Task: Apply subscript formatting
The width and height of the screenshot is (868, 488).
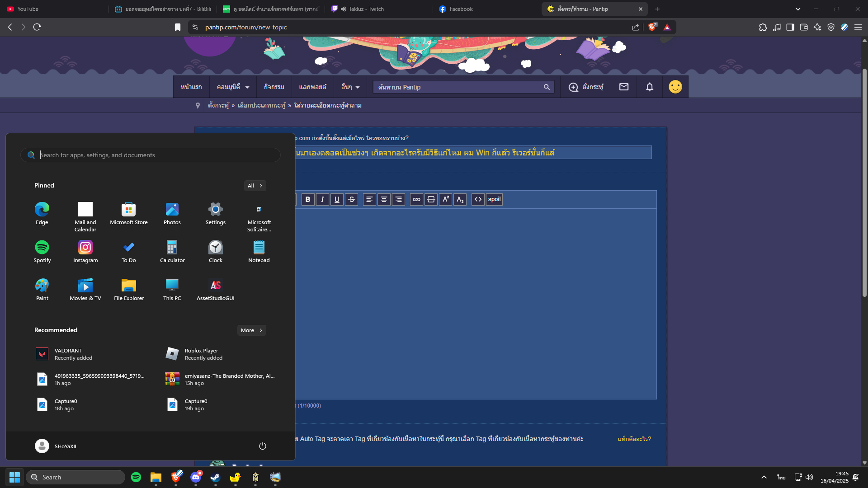Action: tap(460, 199)
